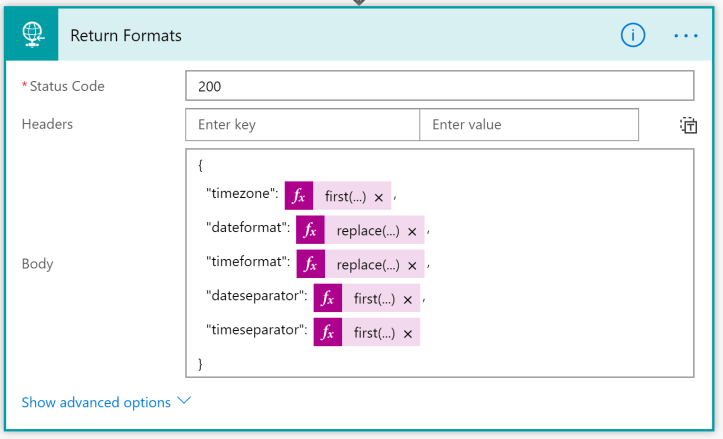Click the Enter value header field
The height and width of the screenshot is (439, 723).
(x=528, y=125)
